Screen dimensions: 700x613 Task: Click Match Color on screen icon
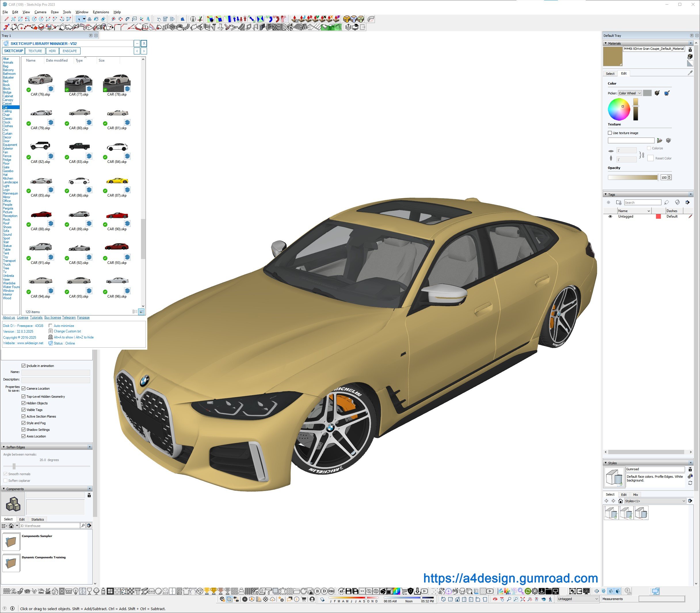[667, 93]
